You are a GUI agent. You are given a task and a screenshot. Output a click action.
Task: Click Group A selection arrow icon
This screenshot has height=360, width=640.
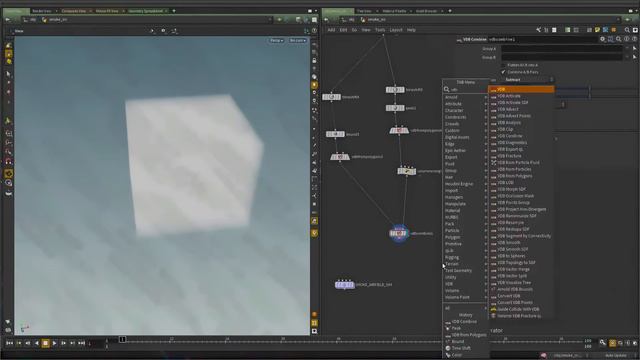click(635, 48)
